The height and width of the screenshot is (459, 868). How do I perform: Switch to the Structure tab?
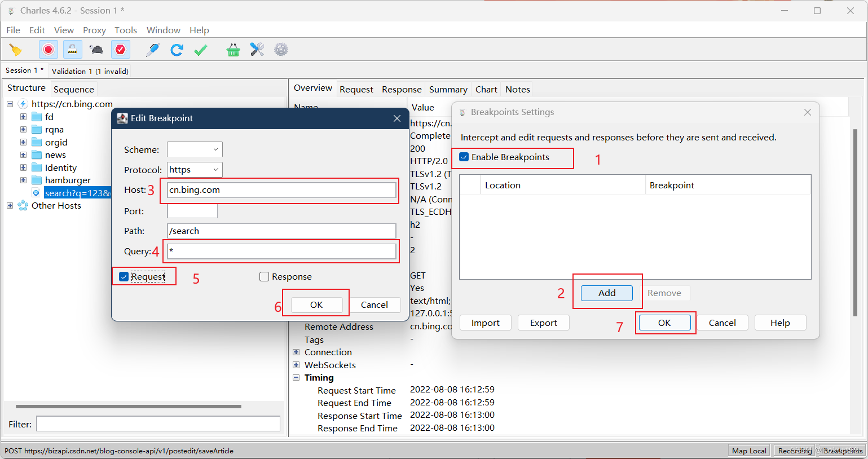tap(27, 88)
